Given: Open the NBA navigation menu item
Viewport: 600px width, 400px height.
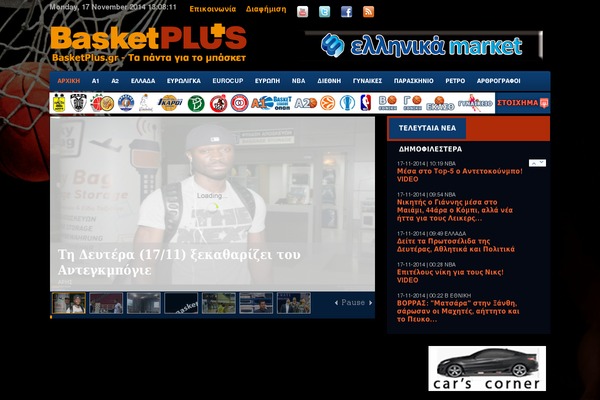Looking at the screenshot, I should click(x=298, y=81).
